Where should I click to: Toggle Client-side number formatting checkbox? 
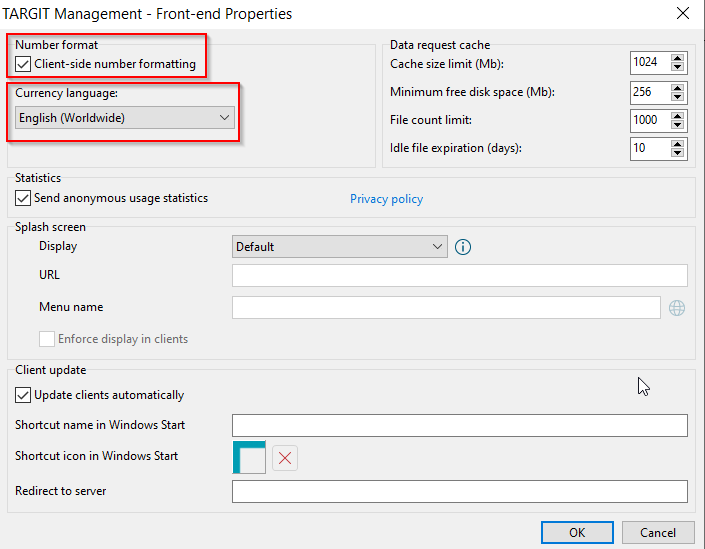point(23,64)
